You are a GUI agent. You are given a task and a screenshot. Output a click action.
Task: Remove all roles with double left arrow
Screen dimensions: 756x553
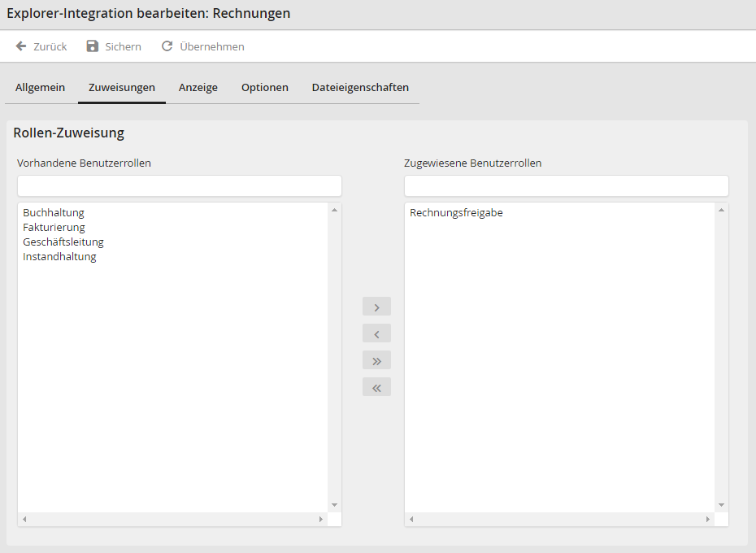coord(376,387)
